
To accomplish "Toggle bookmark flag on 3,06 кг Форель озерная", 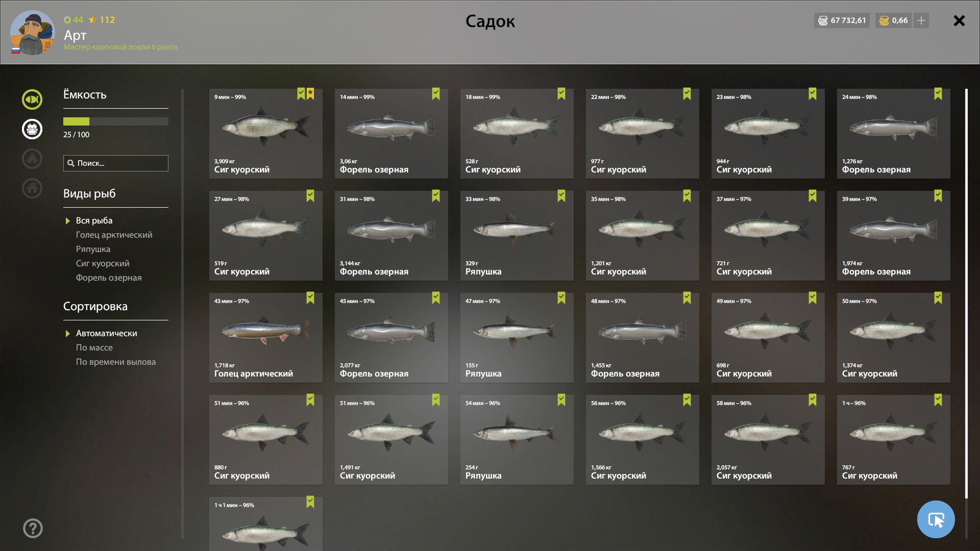I will click(x=435, y=94).
